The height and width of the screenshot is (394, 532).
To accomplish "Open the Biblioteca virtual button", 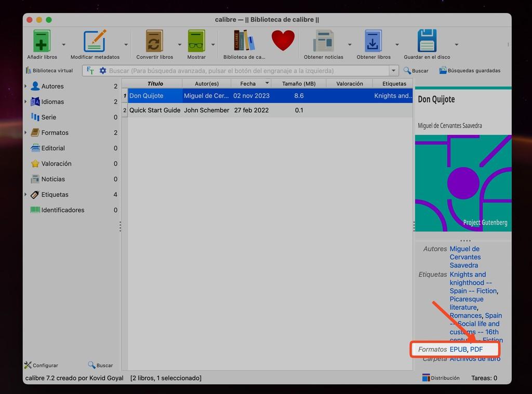I will [49, 71].
